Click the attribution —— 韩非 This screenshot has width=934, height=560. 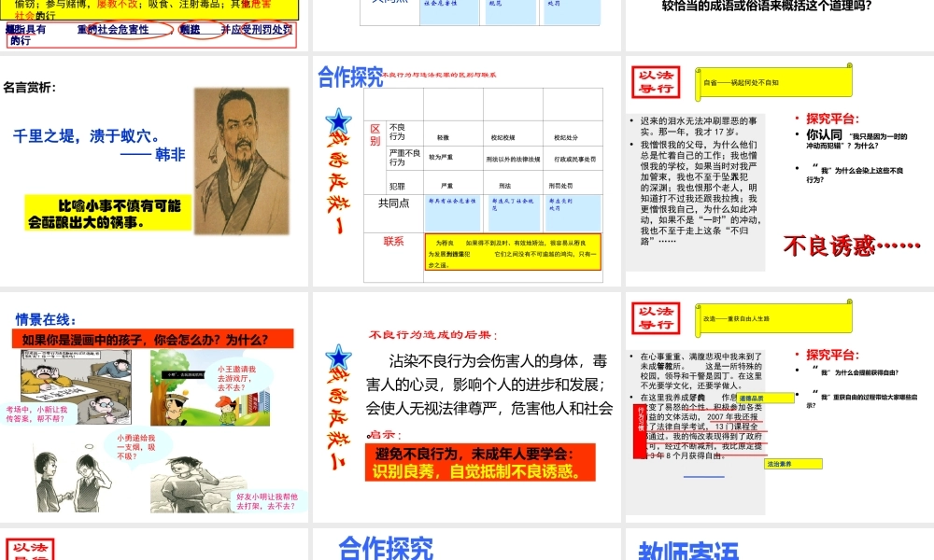[x=152, y=155]
